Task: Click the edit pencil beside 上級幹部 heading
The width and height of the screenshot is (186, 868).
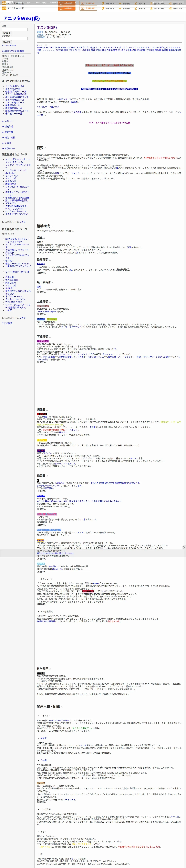Action: [50, 302]
